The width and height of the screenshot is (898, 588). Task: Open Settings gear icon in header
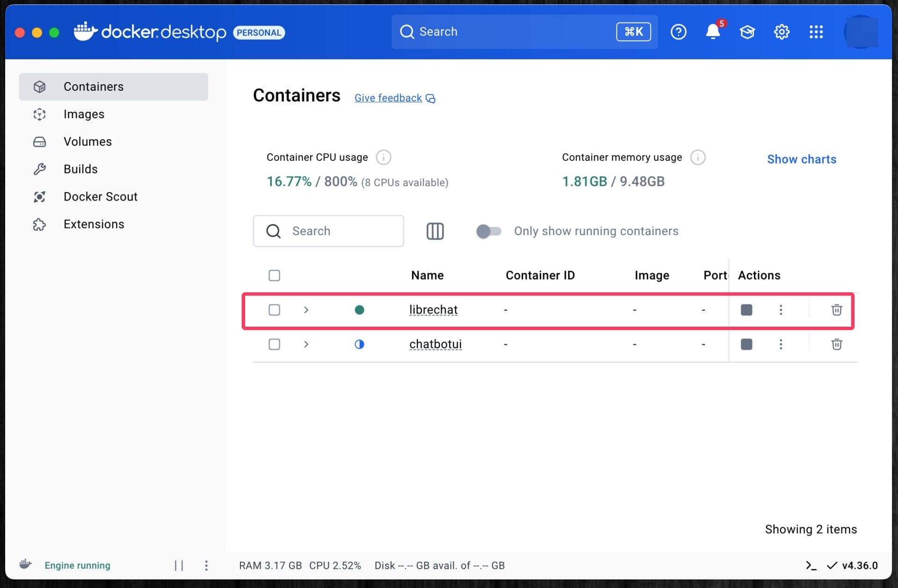pos(782,32)
